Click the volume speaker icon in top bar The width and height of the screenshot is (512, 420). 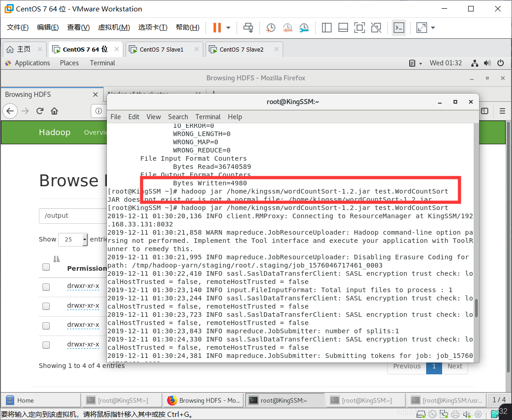click(x=487, y=63)
